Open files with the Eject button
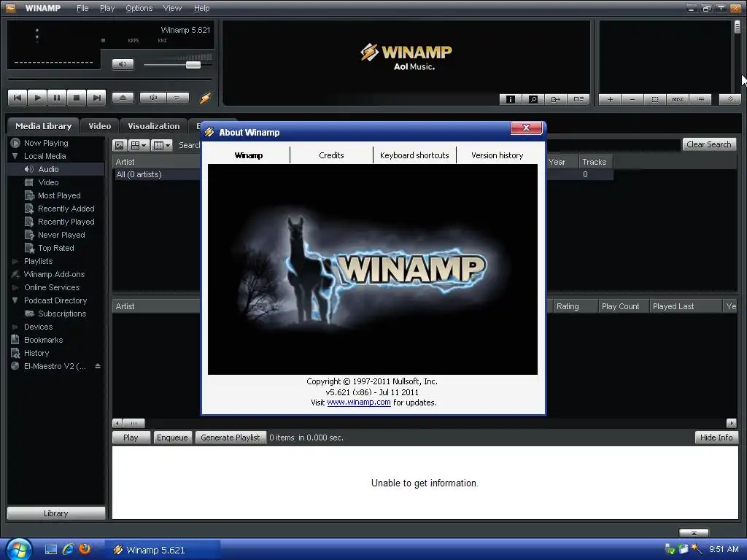 tap(123, 98)
